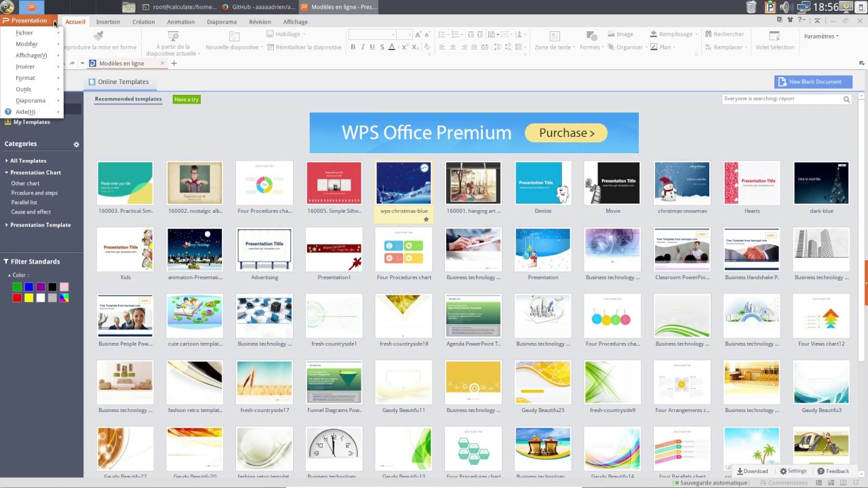Viewport: 868px width, 488px height.
Task: Select the Other chart subcategory
Action: point(25,183)
